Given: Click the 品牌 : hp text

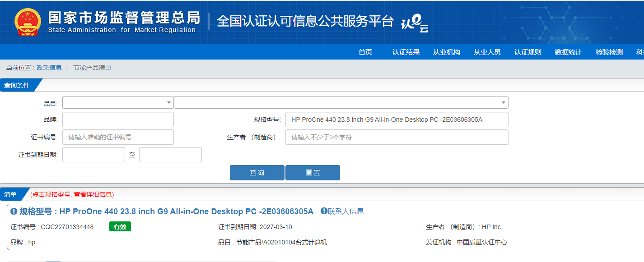Looking at the screenshot, I should [23, 242].
